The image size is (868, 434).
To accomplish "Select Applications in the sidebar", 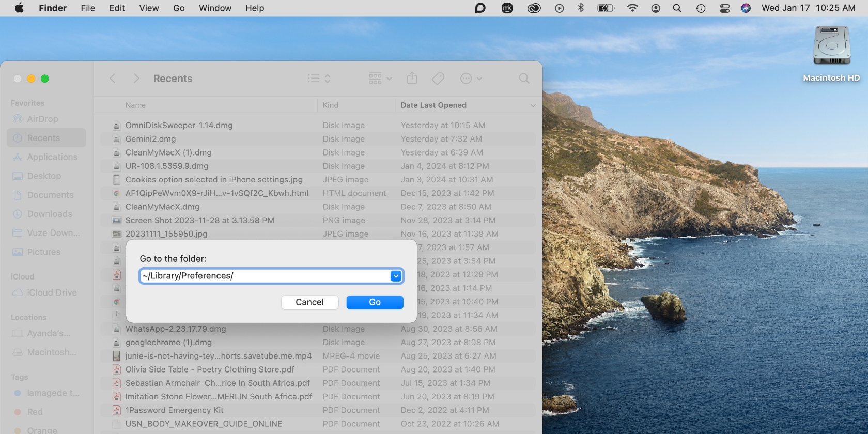I will click(47, 157).
